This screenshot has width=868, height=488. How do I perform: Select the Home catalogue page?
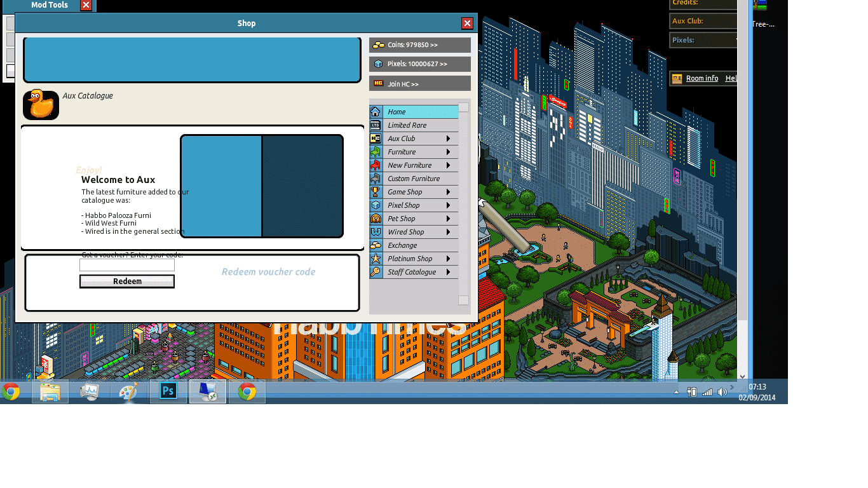(414, 112)
